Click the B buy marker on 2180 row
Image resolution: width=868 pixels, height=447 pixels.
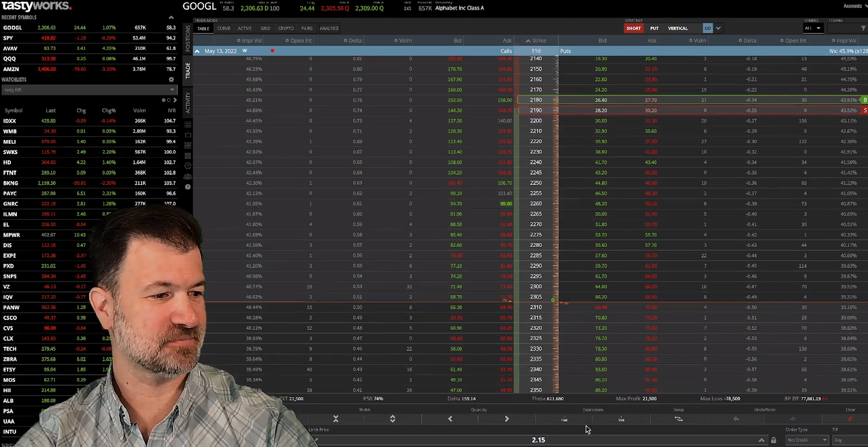point(865,100)
